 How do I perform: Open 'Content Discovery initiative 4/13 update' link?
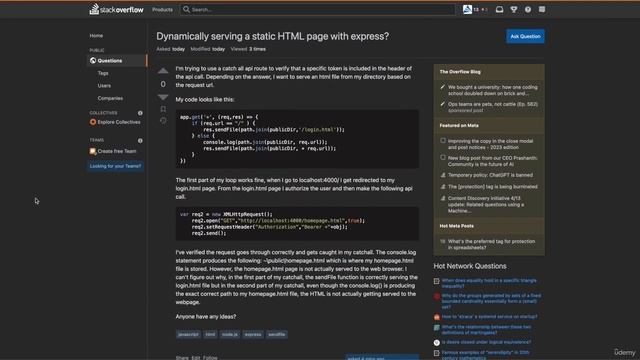486,204
